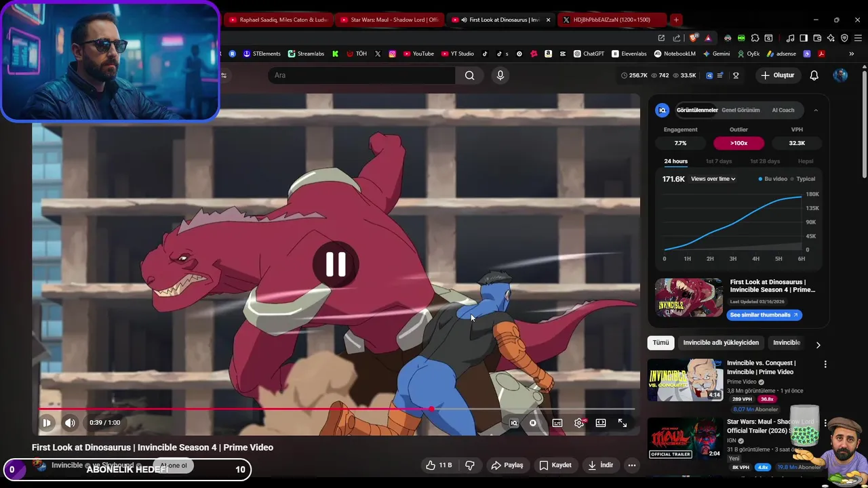Viewport: 868px width, 488px height.
Task: Open 'Views over time' dropdown
Action: 713,179
